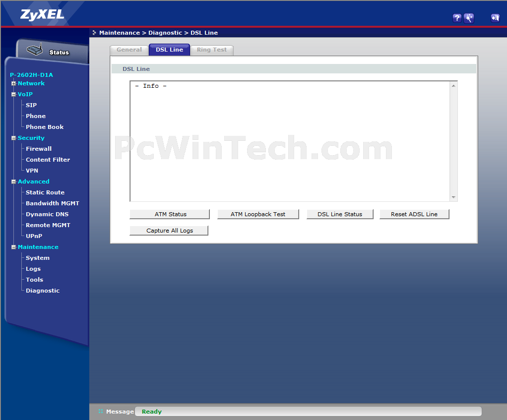Click inside the Info text area
Screen dimensions: 507x420
[290, 141]
